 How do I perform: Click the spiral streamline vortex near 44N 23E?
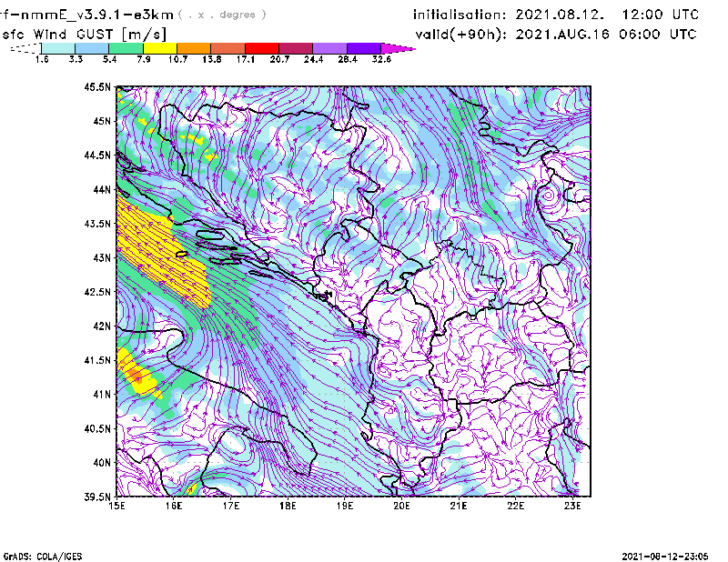tap(549, 196)
